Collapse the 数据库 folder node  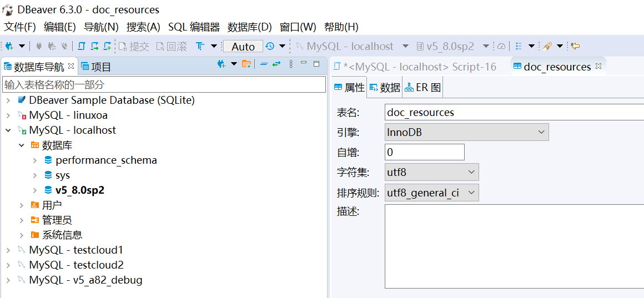tap(22, 145)
